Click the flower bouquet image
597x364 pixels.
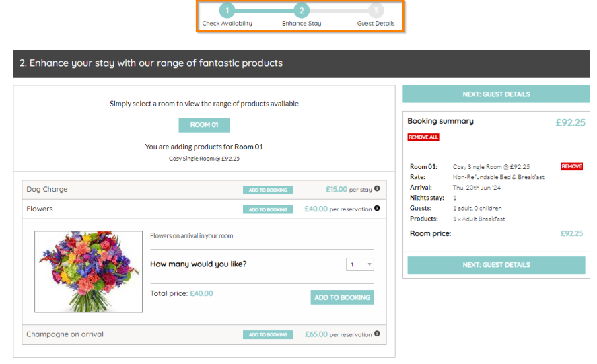88,271
